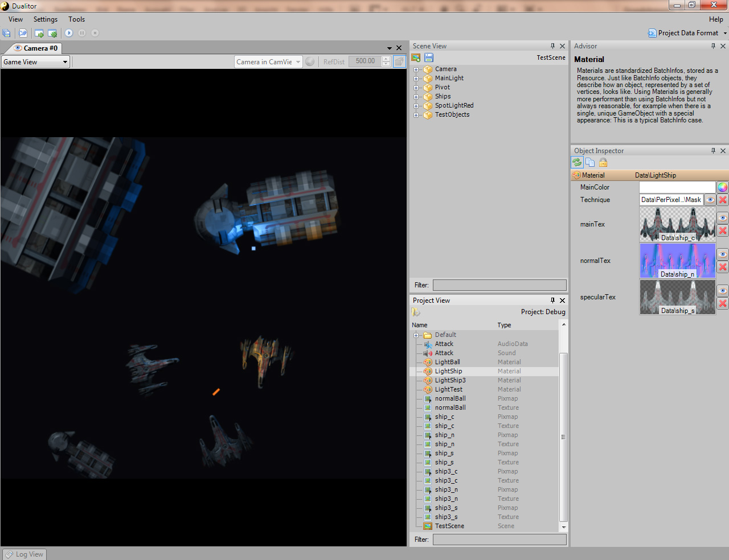The image size is (729, 560).
Task: Pin the Scene View panel
Action: (x=552, y=46)
